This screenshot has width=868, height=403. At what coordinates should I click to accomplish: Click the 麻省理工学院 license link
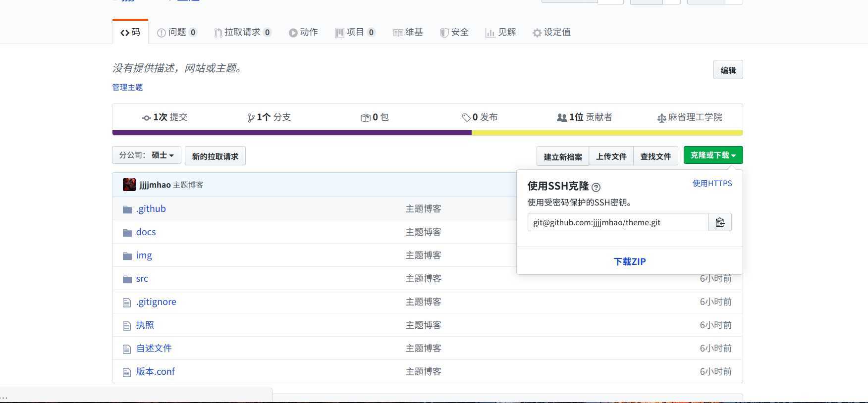pos(690,117)
